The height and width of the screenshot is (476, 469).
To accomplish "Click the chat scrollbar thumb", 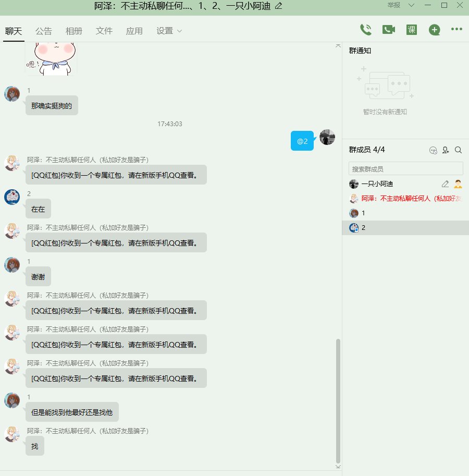I will click(338, 401).
